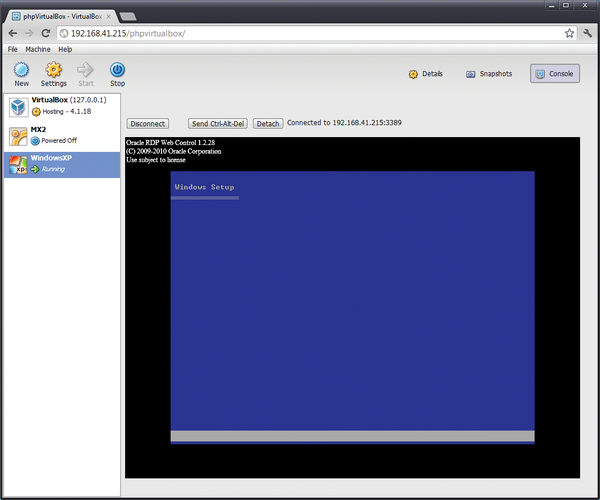The image size is (600, 500).
Task: Select the VirtualBox host entry
Action: coord(61,107)
